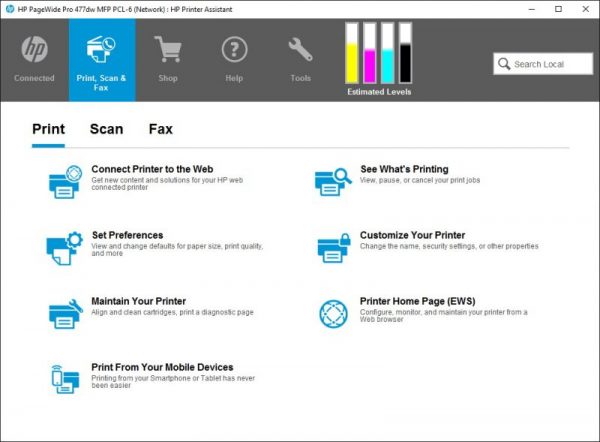The width and height of the screenshot is (600, 442).
Task: Click the black ink level bar
Action: [405, 53]
